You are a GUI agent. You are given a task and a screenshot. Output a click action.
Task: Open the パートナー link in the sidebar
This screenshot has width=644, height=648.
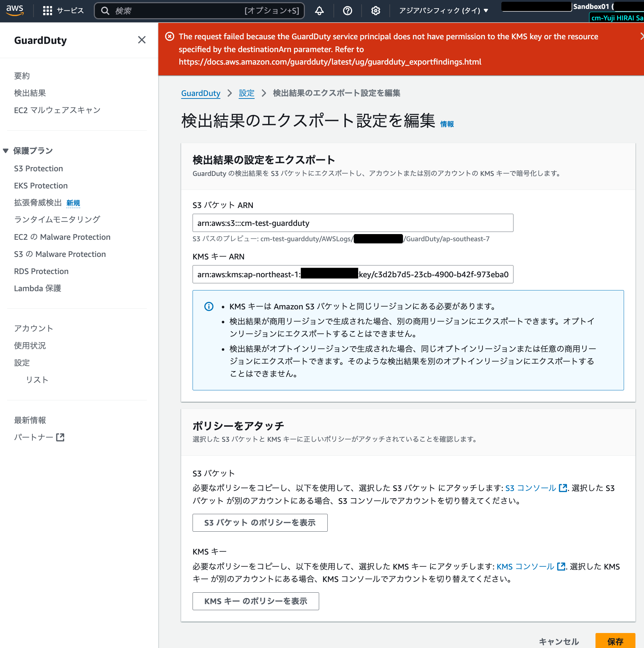coord(34,437)
